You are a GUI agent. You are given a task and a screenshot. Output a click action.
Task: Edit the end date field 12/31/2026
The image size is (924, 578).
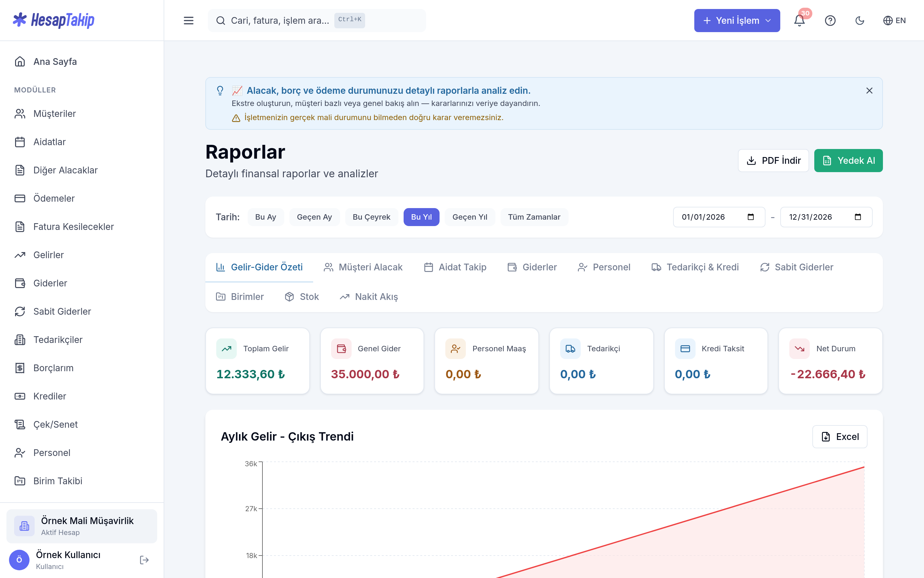826,217
